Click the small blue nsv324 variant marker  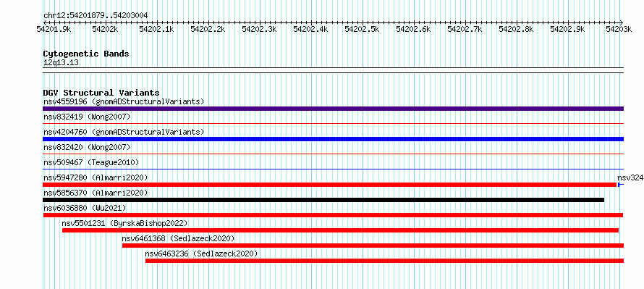(x=621, y=185)
